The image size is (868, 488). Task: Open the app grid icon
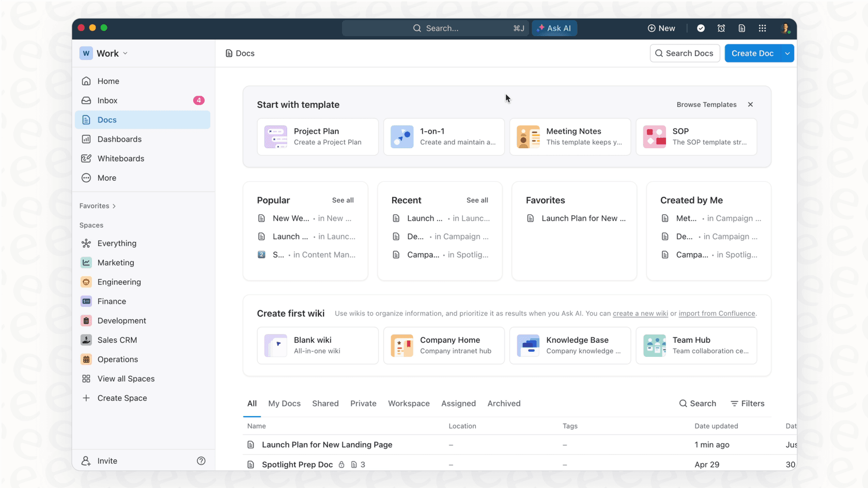[763, 28]
